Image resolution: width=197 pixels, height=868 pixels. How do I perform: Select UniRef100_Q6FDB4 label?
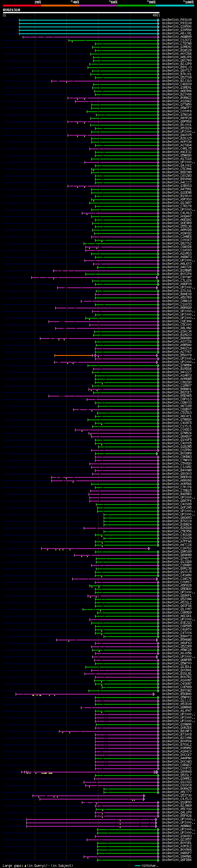pyautogui.click(x=177, y=860)
